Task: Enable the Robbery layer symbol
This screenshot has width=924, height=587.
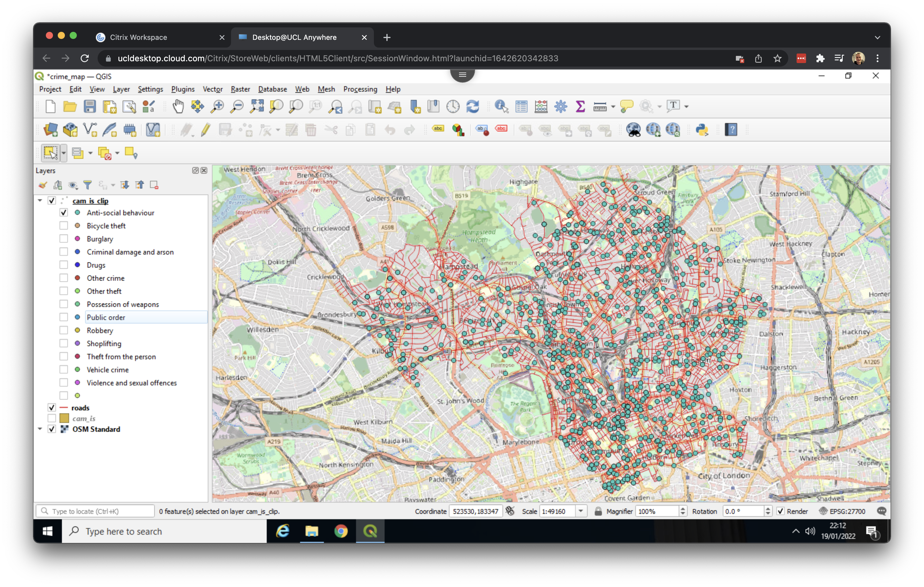Action: (x=64, y=330)
